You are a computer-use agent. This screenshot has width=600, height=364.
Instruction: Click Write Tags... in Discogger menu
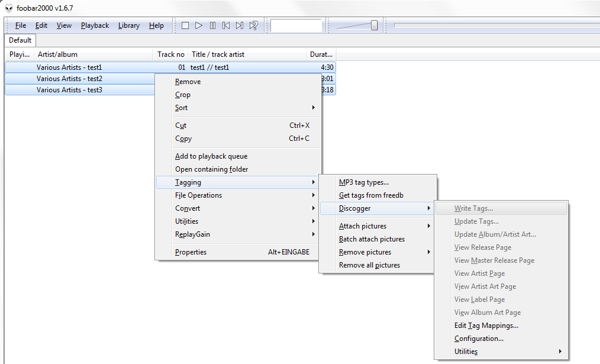(501, 208)
